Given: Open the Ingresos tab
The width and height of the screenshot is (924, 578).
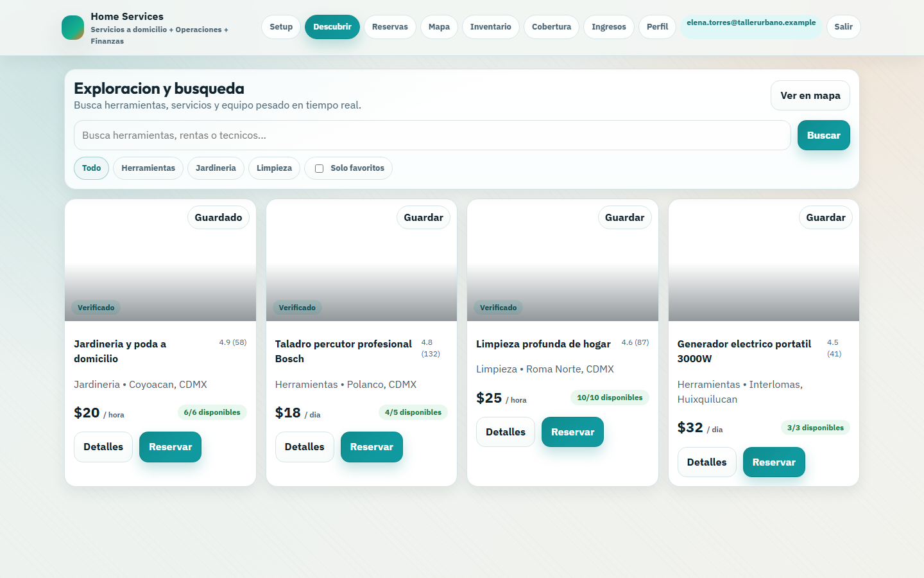Looking at the screenshot, I should click(x=609, y=27).
